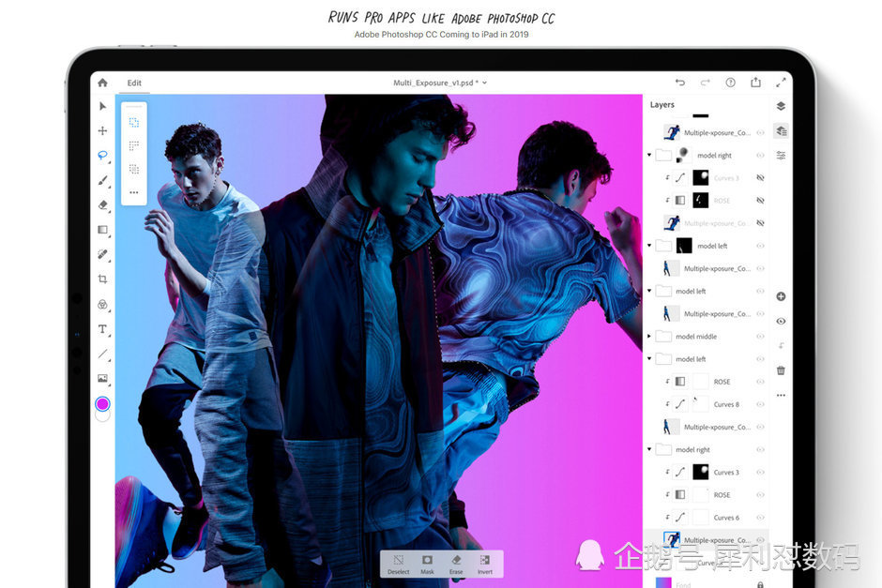Enter full screen with the arrows icon
This screenshot has height=588, width=882.
pyautogui.click(x=781, y=83)
